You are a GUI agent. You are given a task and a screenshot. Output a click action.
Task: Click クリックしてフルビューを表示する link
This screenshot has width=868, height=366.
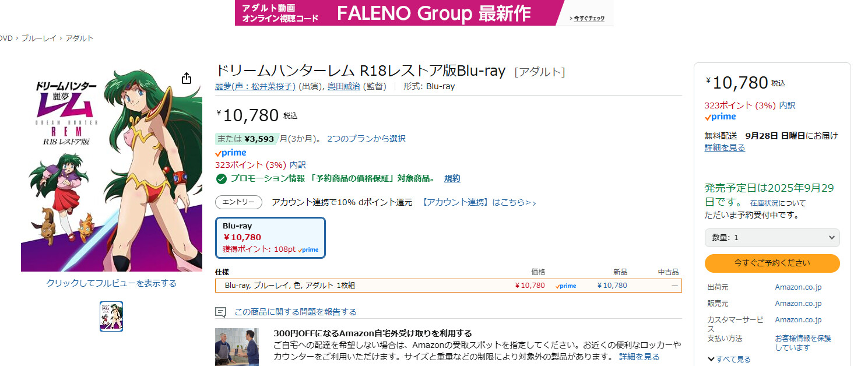[111, 283]
